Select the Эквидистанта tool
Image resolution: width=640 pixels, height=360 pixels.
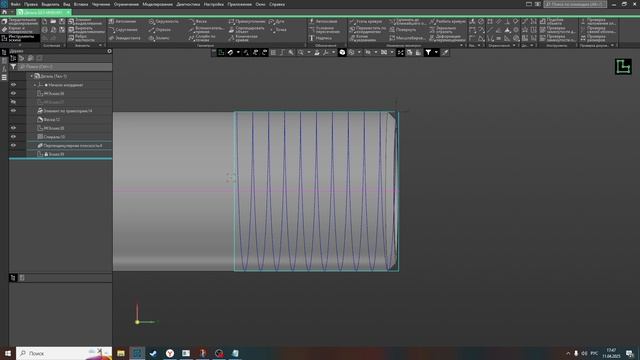point(124,38)
